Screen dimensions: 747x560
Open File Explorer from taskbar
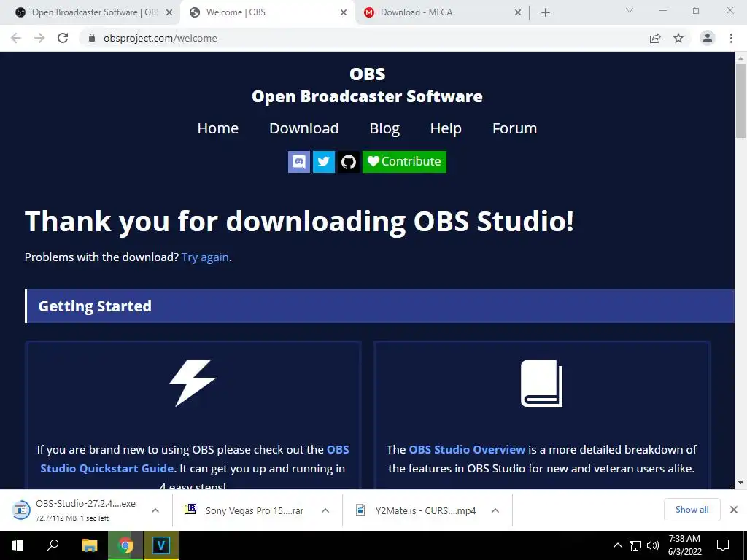coord(89,545)
